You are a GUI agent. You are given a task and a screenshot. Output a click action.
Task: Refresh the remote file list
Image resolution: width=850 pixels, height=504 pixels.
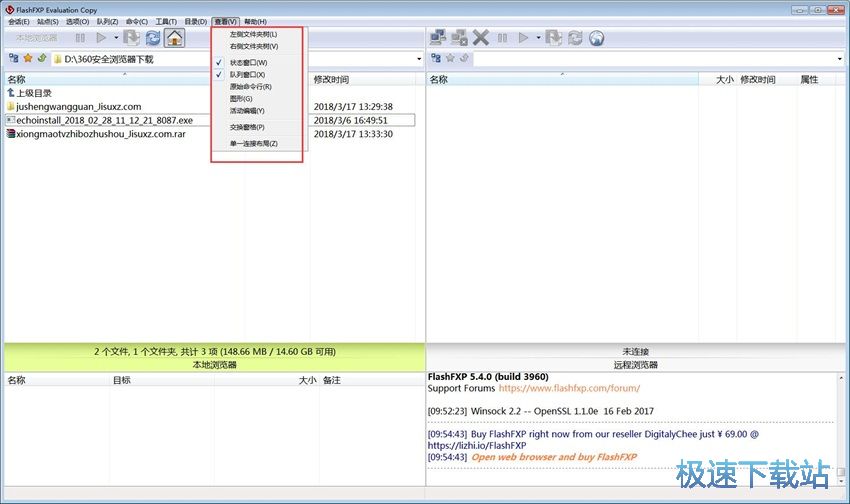tap(575, 37)
